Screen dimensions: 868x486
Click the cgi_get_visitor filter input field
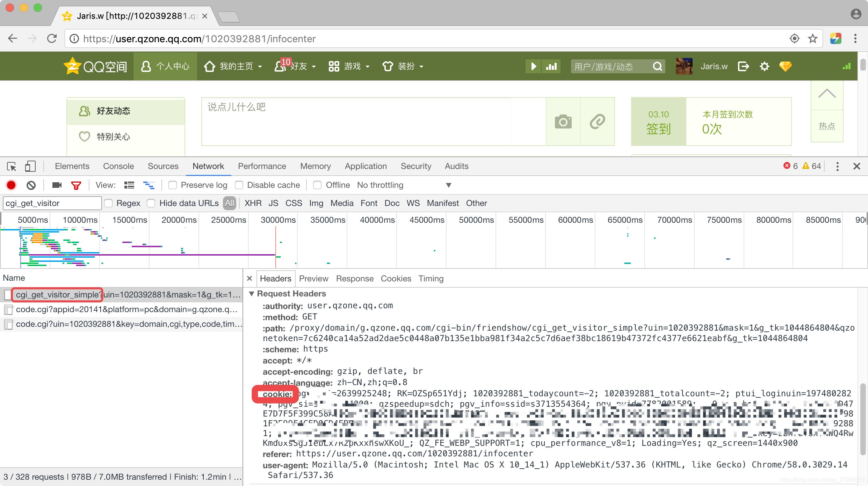tap(52, 203)
